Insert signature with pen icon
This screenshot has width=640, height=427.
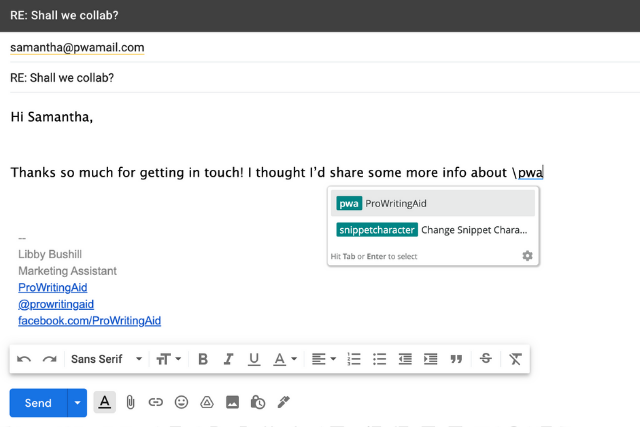click(x=284, y=402)
